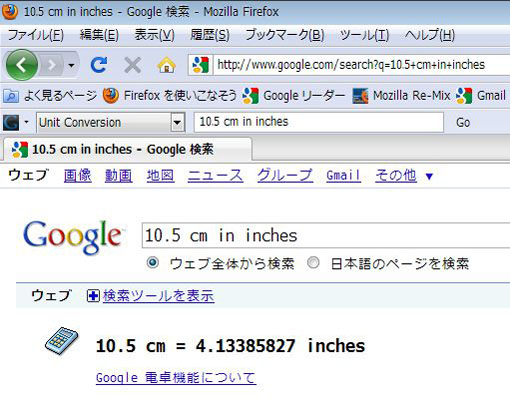Click the URL address field

tap(362, 65)
